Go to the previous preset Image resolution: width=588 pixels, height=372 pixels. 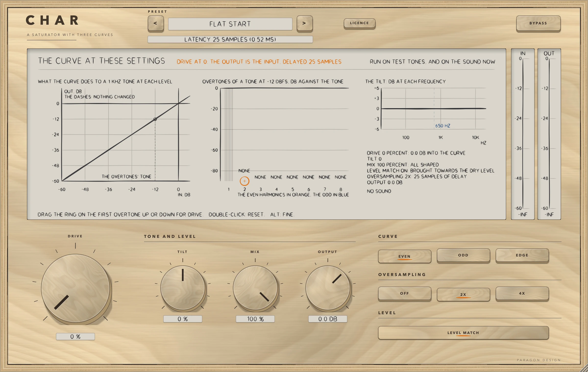156,23
